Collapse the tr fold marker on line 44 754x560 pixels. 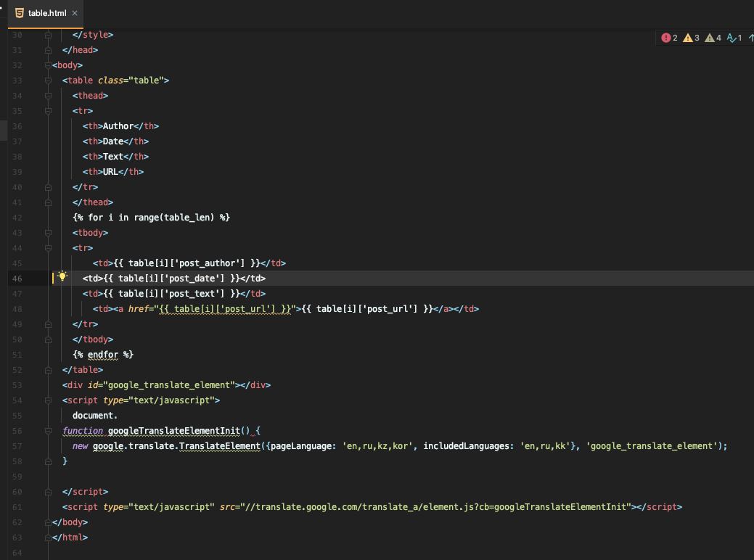48,248
